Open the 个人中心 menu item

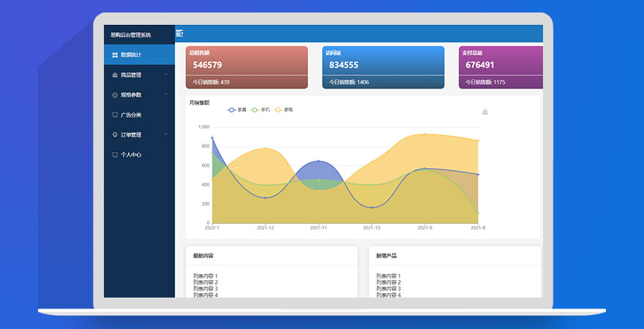pyautogui.click(x=131, y=155)
